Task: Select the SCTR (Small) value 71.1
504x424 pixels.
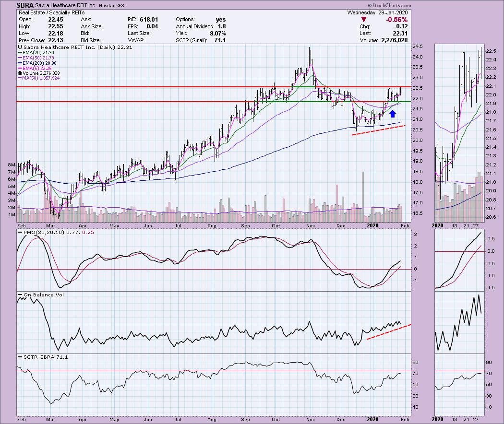Action: (220, 40)
